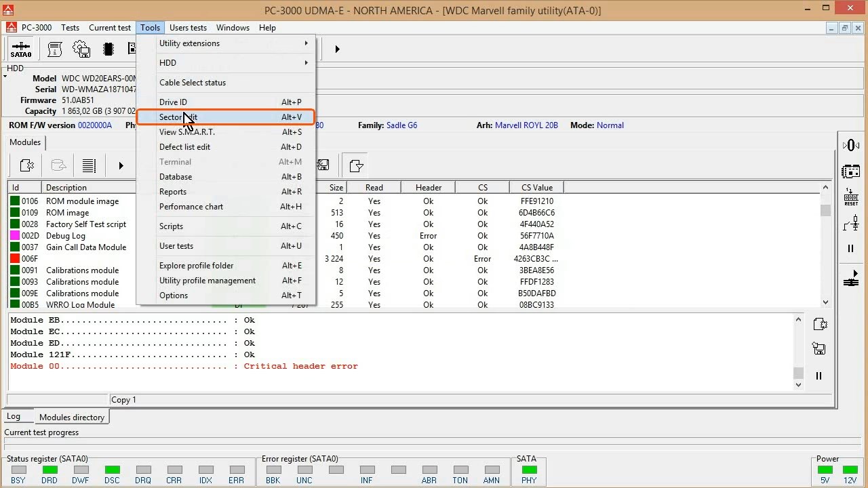The height and width of the screenshot is (488, 868).
Task: Select Database in the Tools menu
Action: click(226, 177)
